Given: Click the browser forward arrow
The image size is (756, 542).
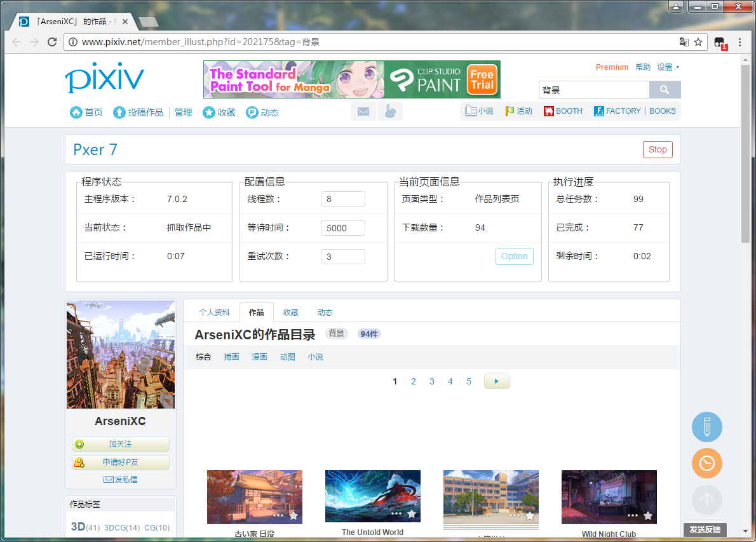Looking at the screenshot, I should coord(34,42).
